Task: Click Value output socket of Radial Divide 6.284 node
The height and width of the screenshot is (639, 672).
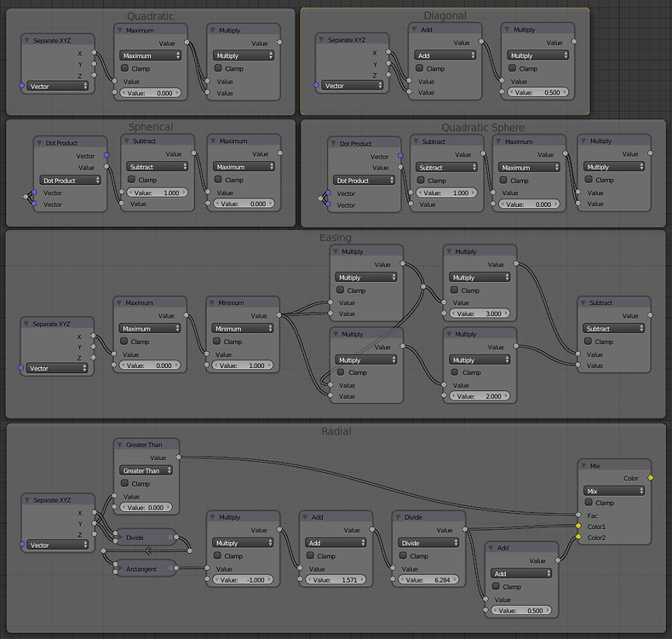Action: click(464, 530)
